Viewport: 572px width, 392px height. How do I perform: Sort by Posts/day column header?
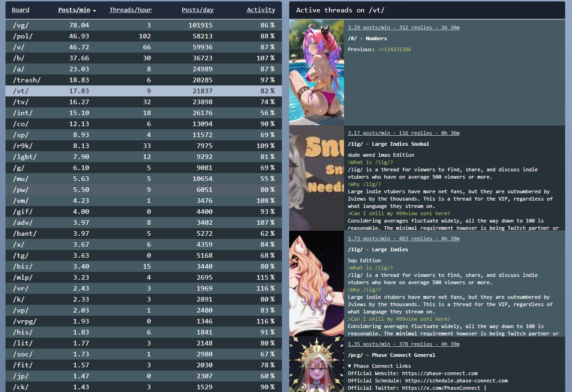197,10
